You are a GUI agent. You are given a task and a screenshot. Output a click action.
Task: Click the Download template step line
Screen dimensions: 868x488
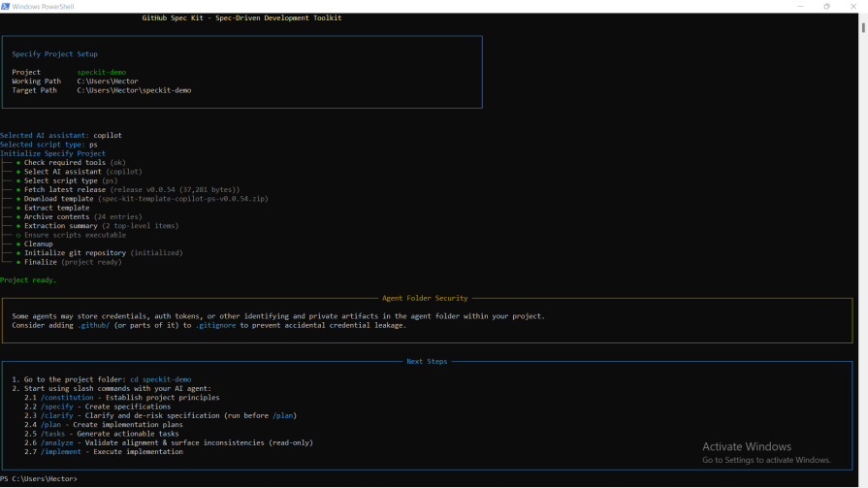point(58,199)
